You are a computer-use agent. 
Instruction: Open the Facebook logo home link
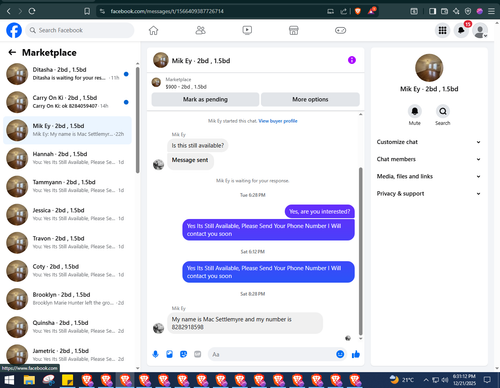[x=14, y=30]
